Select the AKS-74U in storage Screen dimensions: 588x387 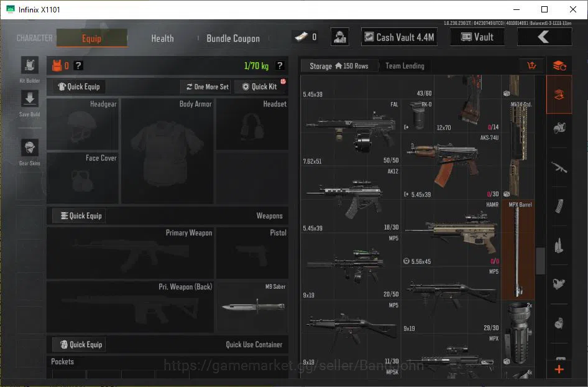click(451, 166)
